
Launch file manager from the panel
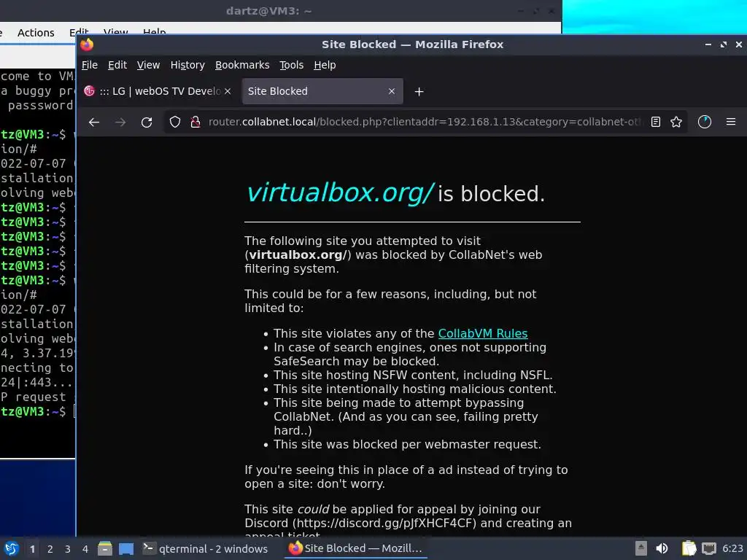tap(105, 548)
